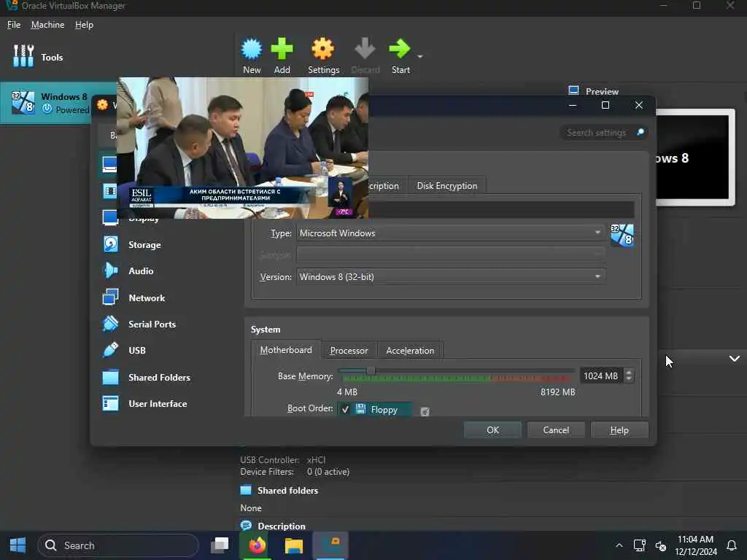This screenshot has height=560, width=747.
Task: Click the Base Memory spinner arrows
Action: [x=629, y=376]
